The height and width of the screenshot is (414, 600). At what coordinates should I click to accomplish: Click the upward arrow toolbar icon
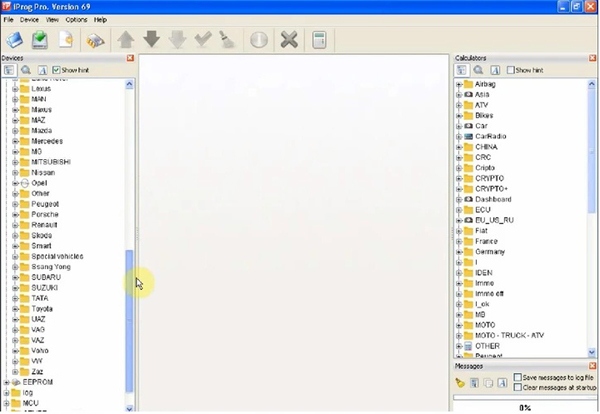point(126,40)
